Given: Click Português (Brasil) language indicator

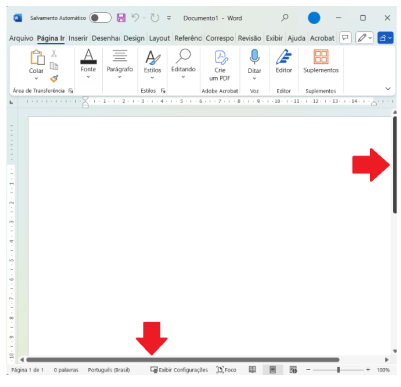Looking at the screenshot, I should (x=109, y=370).
